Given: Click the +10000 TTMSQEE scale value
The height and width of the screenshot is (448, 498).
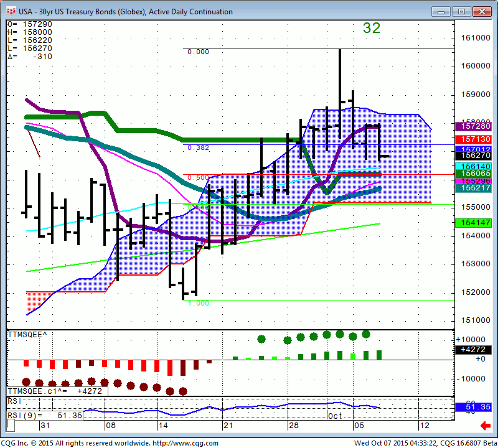Looking at the screenshot, I should [x=471, y=340].
